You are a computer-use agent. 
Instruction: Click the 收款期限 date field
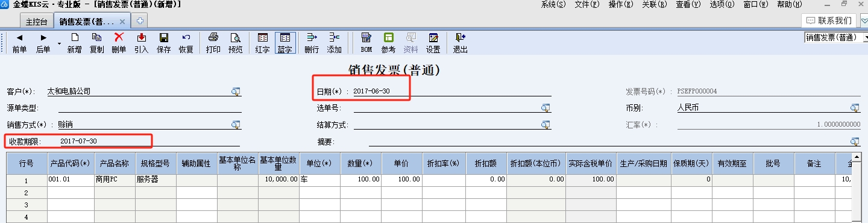coord(150,141)
